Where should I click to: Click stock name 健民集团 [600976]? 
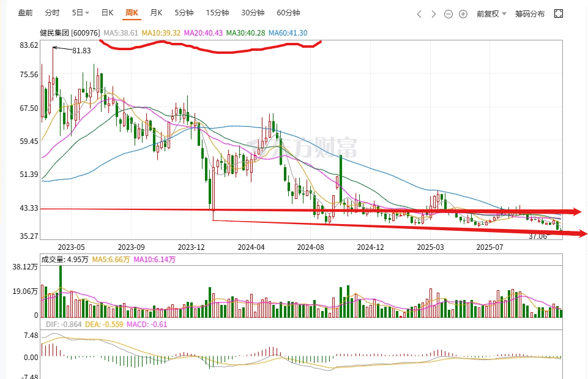(x=70, y=33)
